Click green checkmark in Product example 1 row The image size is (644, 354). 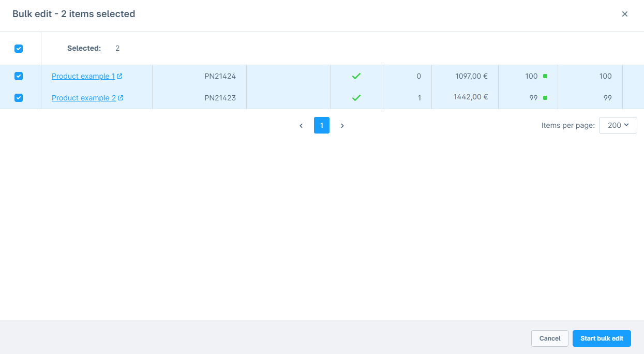[356, 76]
